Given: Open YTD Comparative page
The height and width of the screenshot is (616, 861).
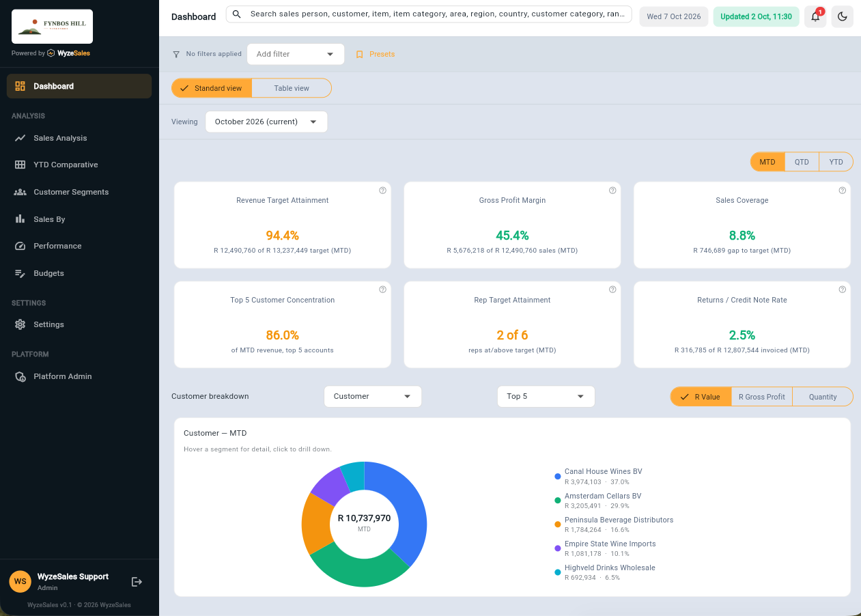Looking at the screenshot, I should tap(79, 165).
